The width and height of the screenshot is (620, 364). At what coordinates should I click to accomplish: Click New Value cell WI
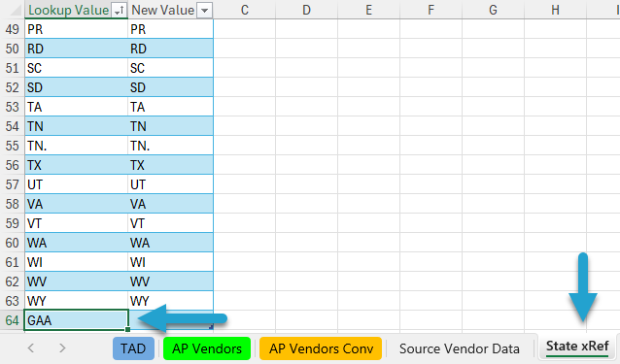[x=170, y=262]
